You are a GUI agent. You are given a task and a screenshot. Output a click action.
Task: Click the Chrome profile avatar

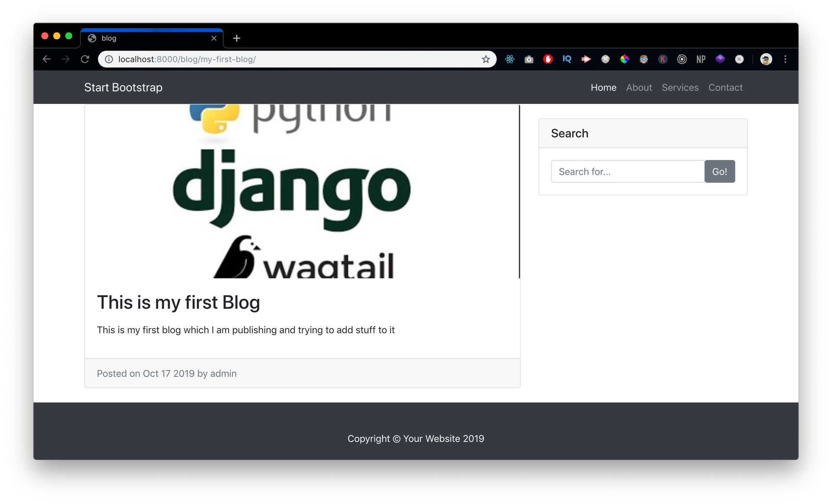pyautogui.click(x=767, y=59)
